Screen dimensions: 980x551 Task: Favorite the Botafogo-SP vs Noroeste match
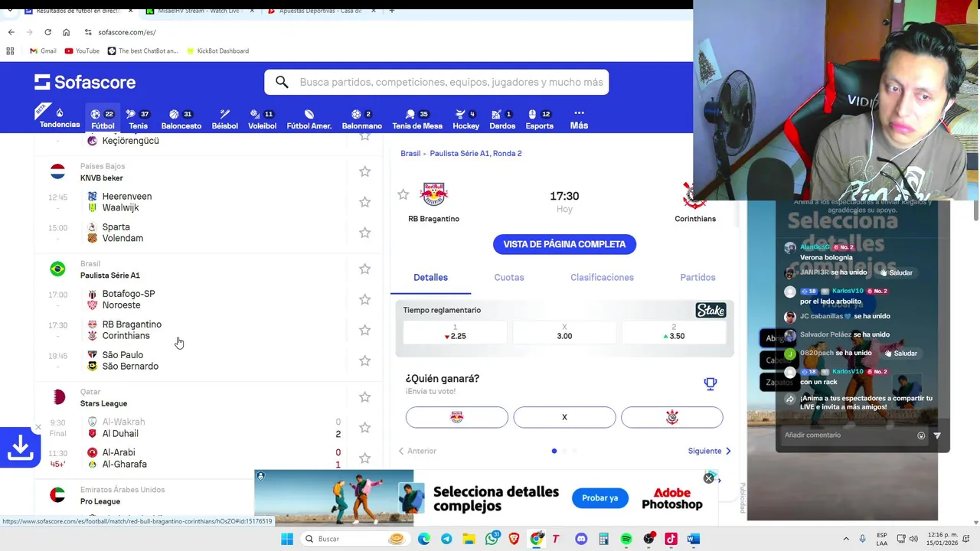[365, 299]
